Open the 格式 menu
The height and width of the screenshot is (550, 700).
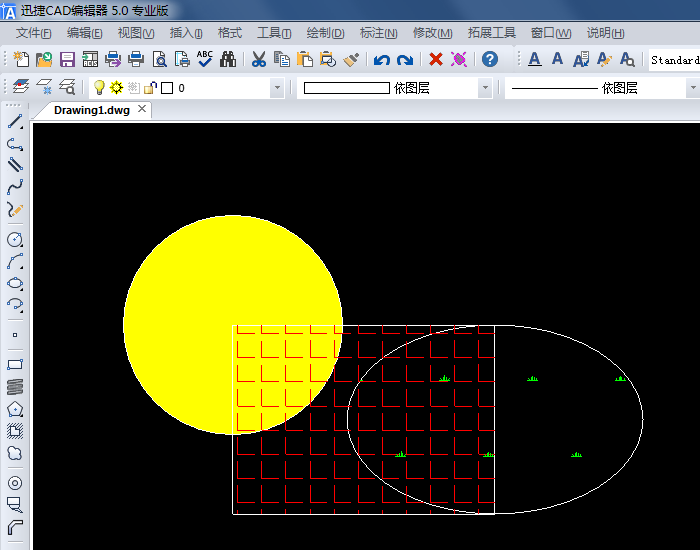coord(229,33)
